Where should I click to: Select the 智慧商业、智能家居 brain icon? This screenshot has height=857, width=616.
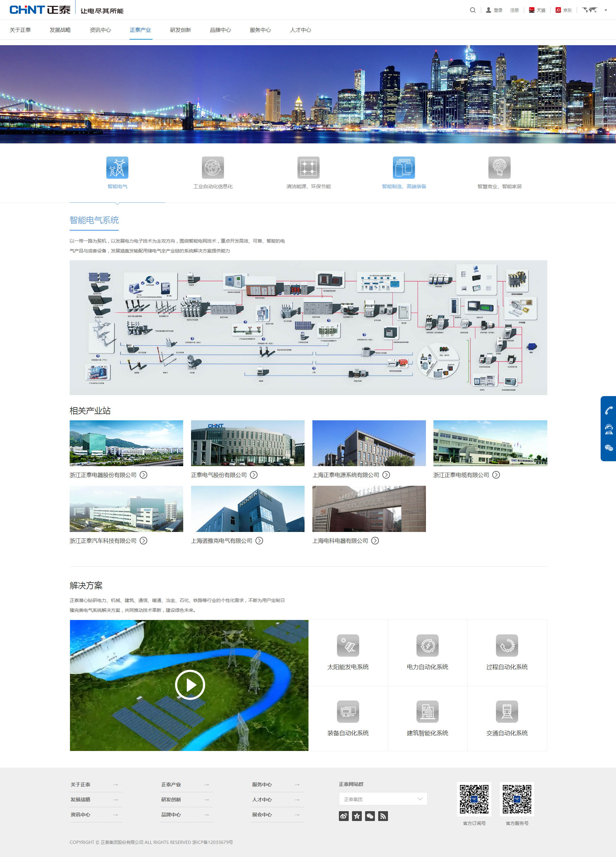[499, 167]
